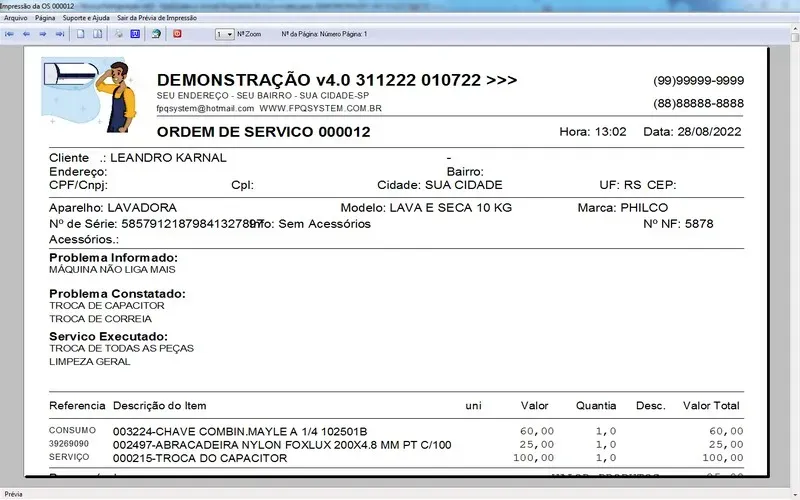Image resolution: width=800 pixels, height=500 pixels.
Task: Click the fpqsystem@hotmail.com email text
Action: (x=203, y=108)
